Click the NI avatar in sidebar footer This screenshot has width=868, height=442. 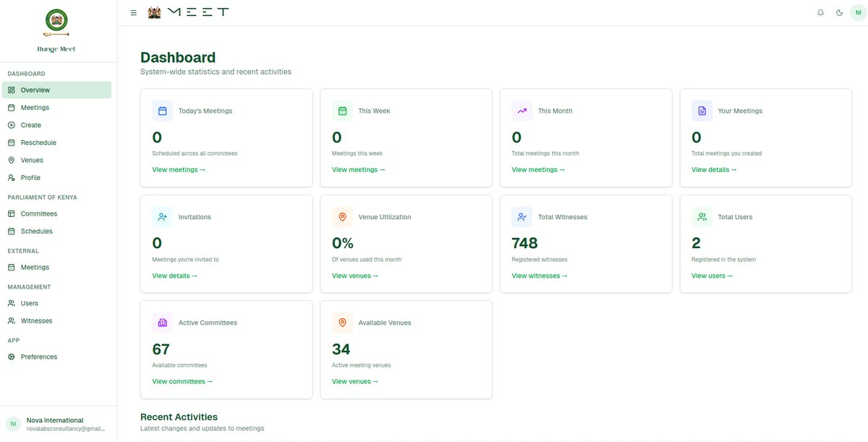point(13,424)
